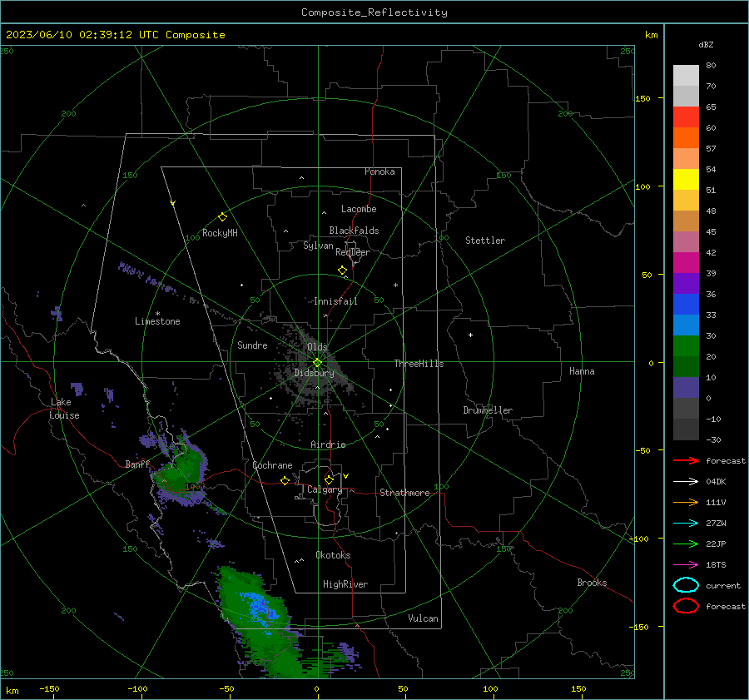The width and height of the screenshot is (749, 700).
Task: Click the Olds town label
Action: click(x=317, y=347)
